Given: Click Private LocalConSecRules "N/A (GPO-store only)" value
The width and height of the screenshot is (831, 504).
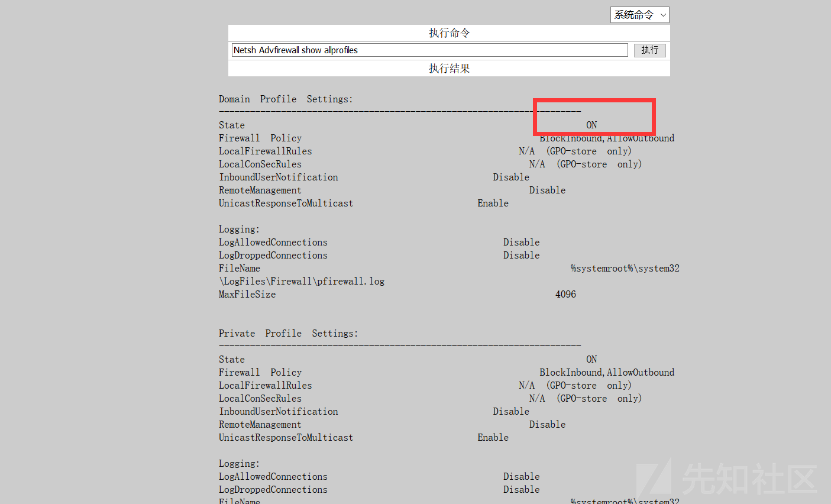Looking at the screenshot, I should tap(586, 399).
